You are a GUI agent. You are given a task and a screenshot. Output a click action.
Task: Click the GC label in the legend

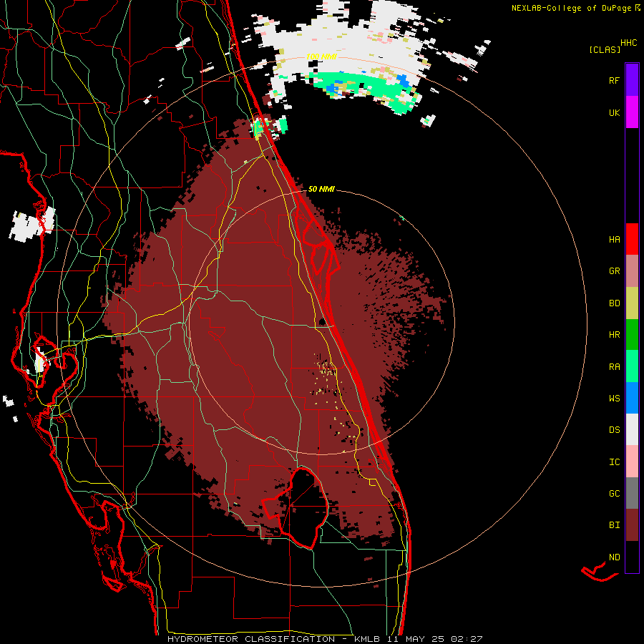(614, 494)
